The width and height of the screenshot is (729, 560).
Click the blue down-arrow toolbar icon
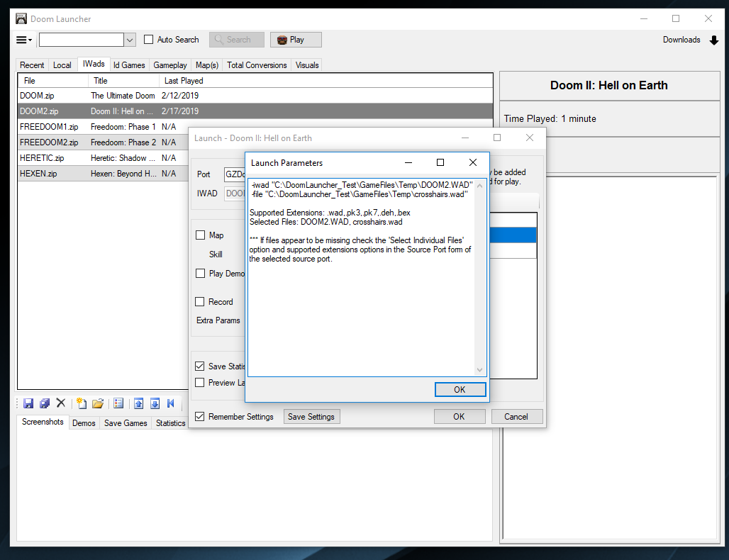[155, 403]
